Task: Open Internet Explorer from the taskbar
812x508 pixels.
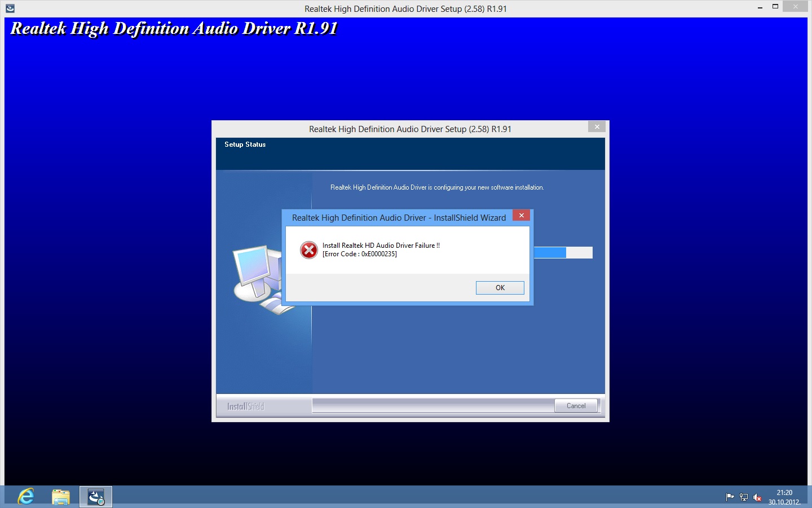Action: point(26,497)
